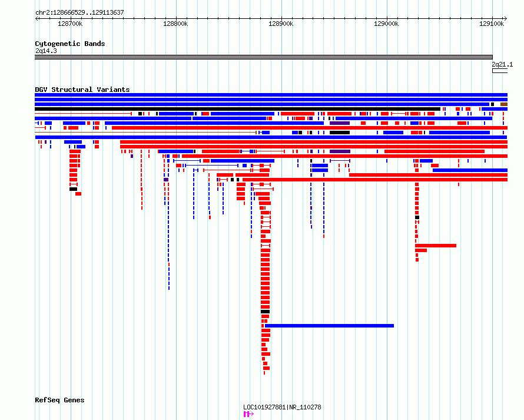Select the gray 2q14.3 cytoband bar
524x420 pixels.
coord(264,57)
